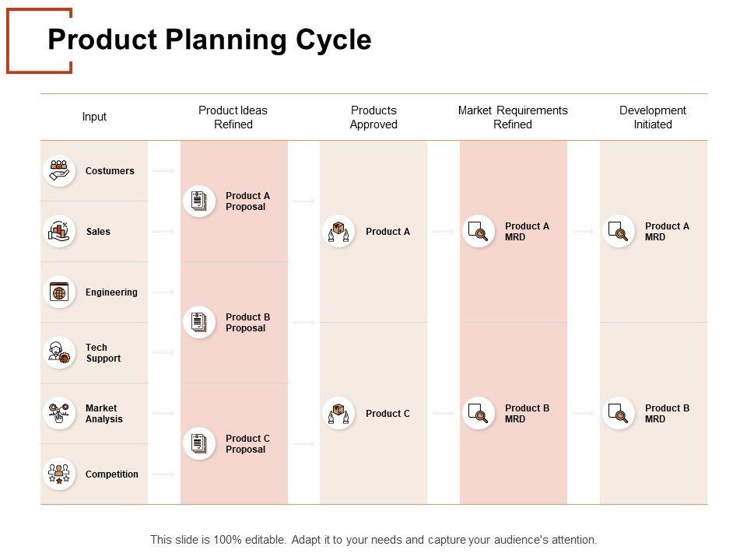Select the Tech Support headset icon

(x=59, y=352)
